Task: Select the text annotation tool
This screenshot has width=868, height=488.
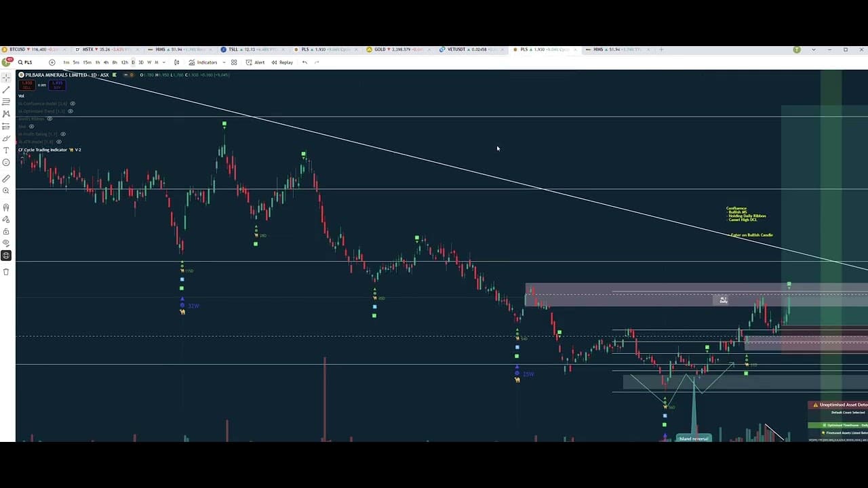Action: [x=6, y=150]
